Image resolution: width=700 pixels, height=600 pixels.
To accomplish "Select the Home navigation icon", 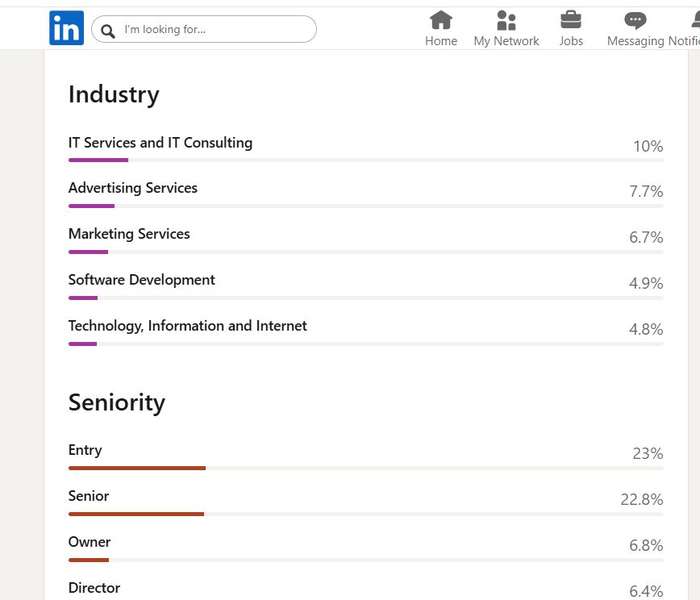I will pyautogui.click(x=440, y=20).
